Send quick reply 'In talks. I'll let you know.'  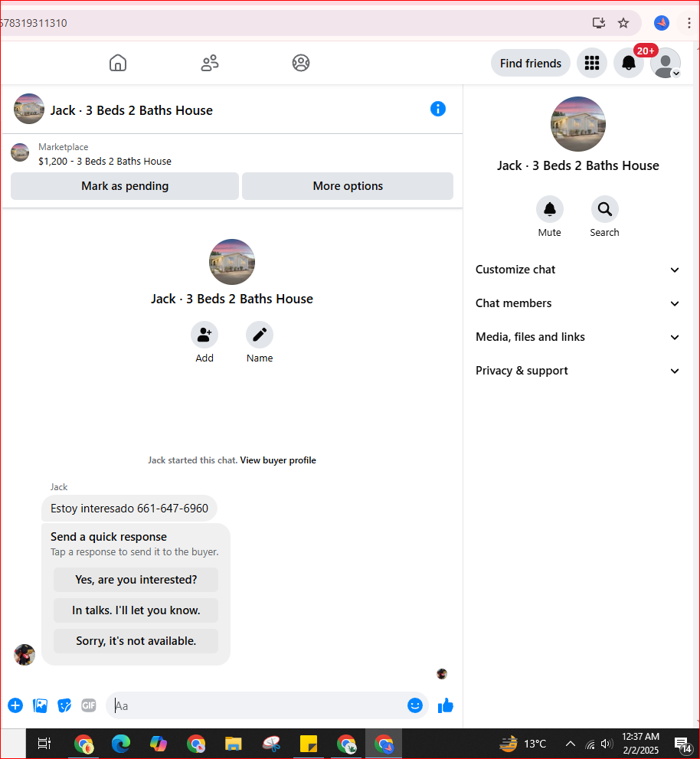[x=136, y=610]
